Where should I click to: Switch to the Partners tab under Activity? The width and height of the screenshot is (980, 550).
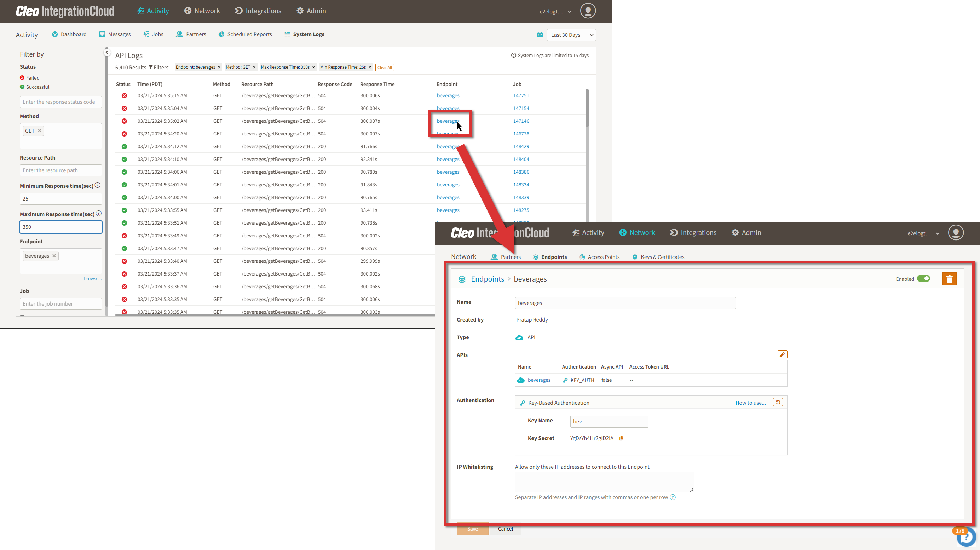pos(191,34)
